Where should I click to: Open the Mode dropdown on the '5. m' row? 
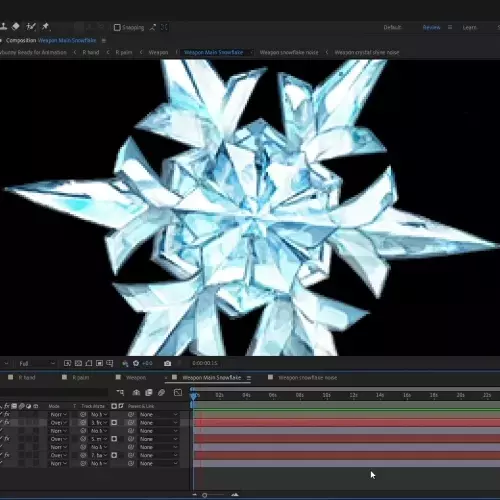59,439
